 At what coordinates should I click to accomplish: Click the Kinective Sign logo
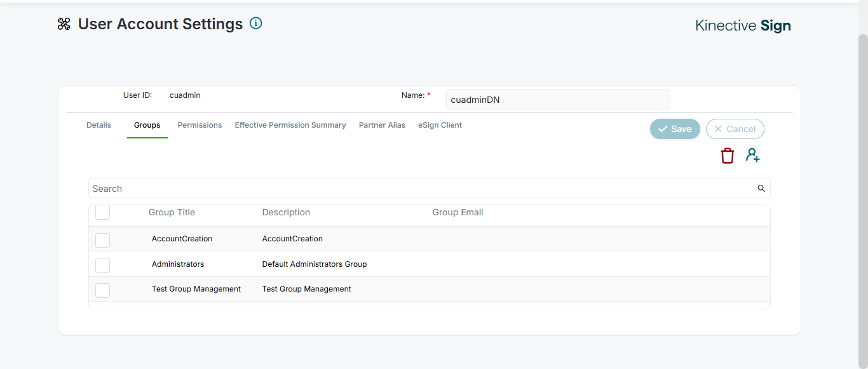pyautogui.click(x=743, y=25)
